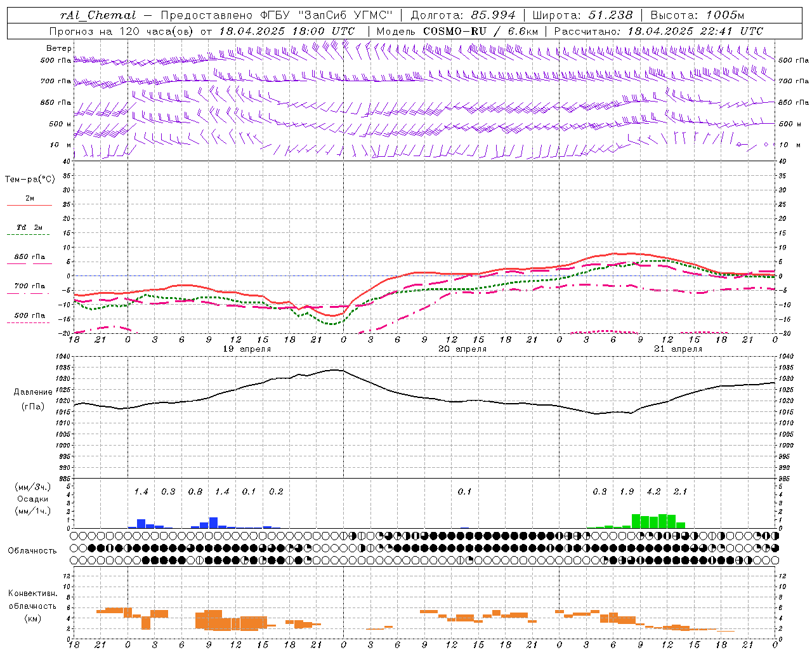The image size is (812, 650).
Task: Click the '(мм/1ч.)' unit label
Action: pyautogui.click(x=32, y=511)
